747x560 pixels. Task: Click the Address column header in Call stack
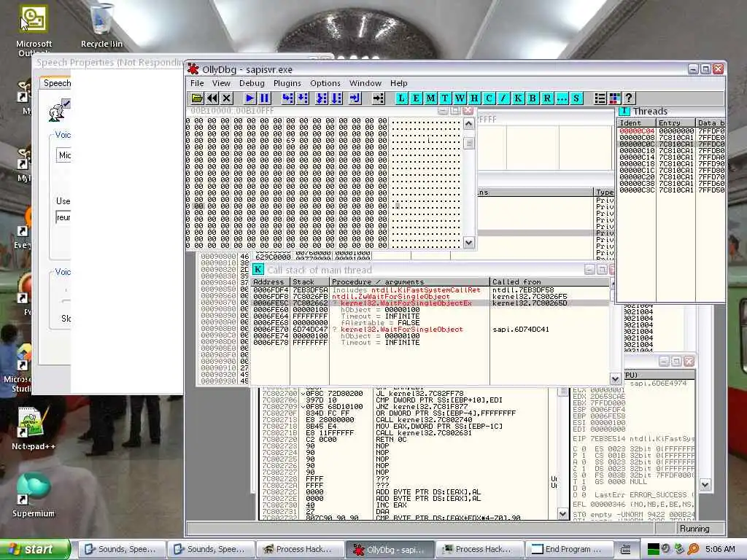[x=271, y=282]
